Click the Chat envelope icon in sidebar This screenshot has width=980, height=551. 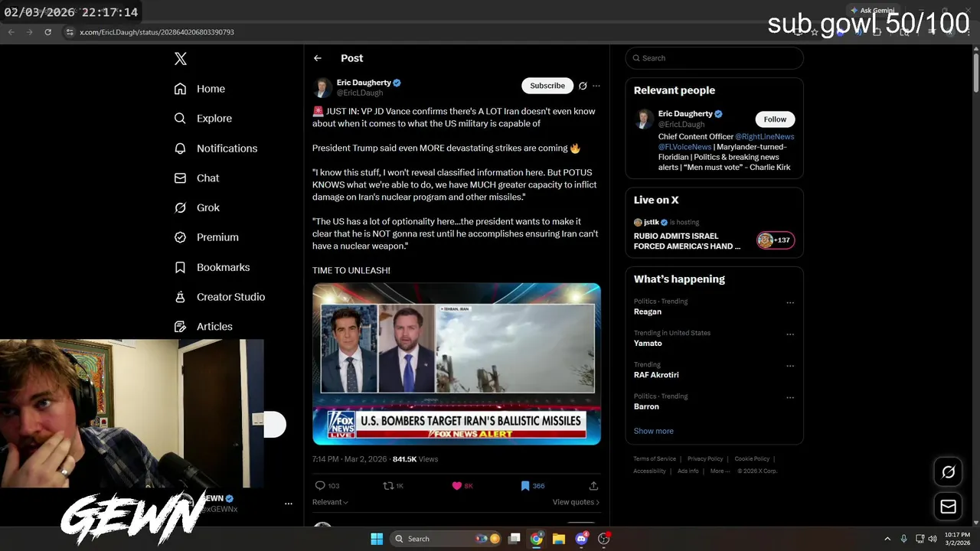180,178
